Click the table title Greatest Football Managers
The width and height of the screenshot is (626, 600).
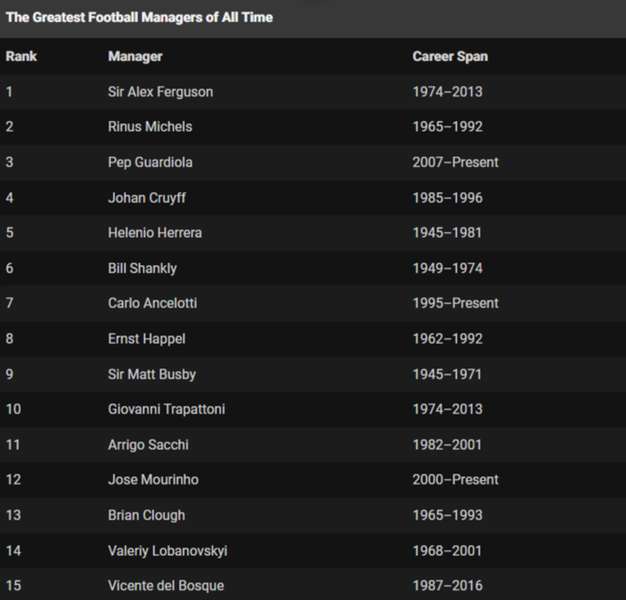click(139, 17)
